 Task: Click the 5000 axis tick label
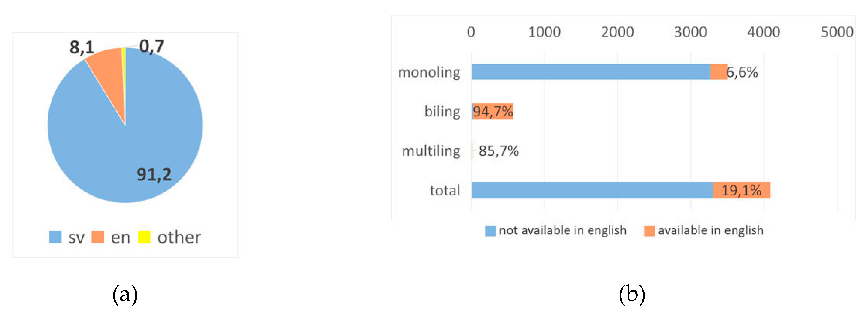837,32
